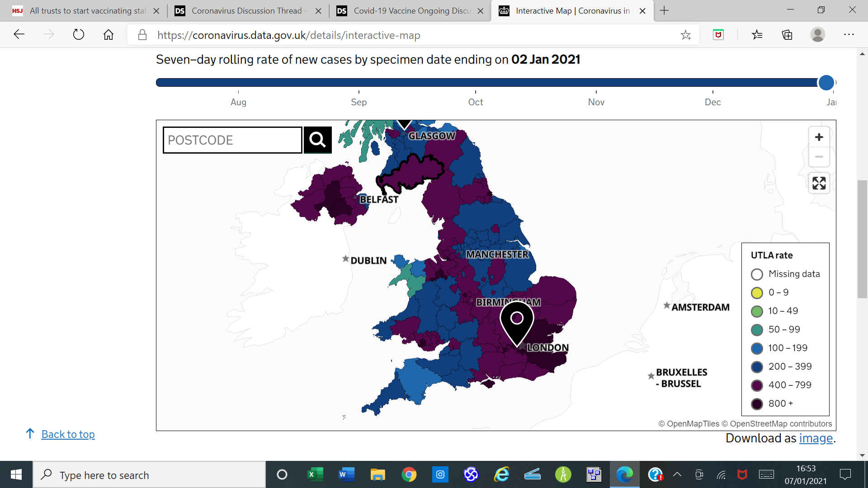Image resolution: width=868 pixels, height=488 pixels.
Task: Open the Favorites list icon
Action: [x=757, y=35]
